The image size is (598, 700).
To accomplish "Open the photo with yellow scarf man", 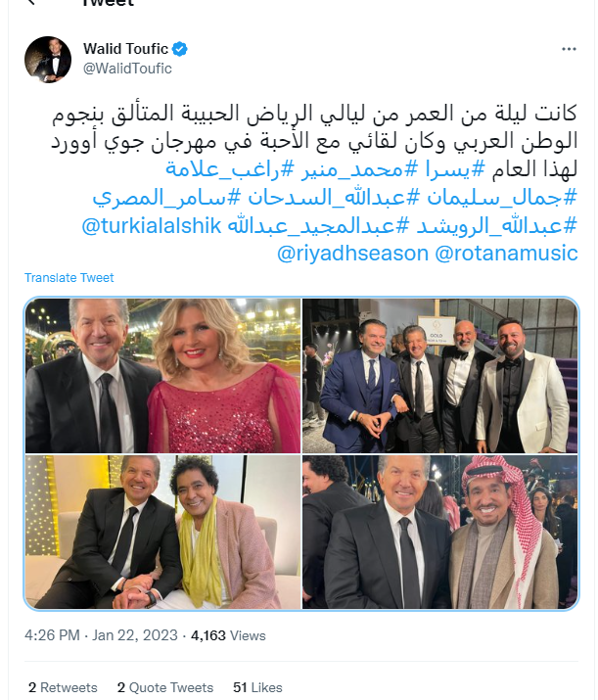I will [162, 532].
